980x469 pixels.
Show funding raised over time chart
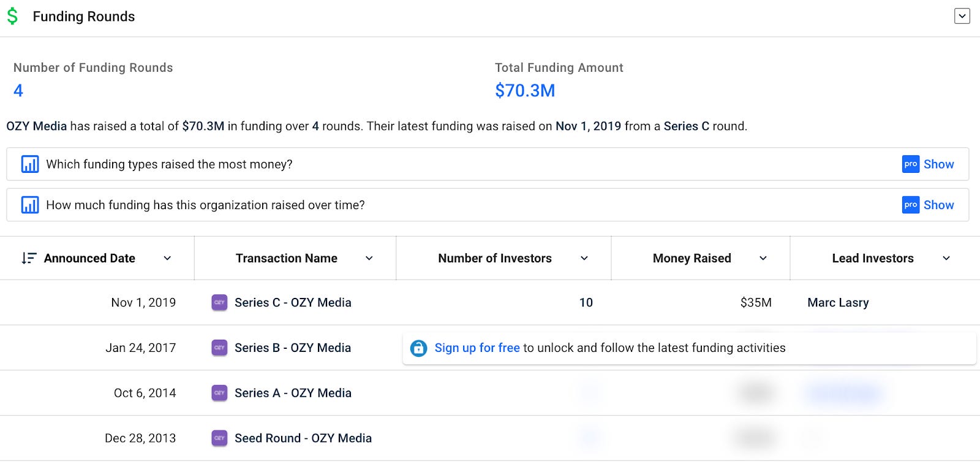point(938,205)
